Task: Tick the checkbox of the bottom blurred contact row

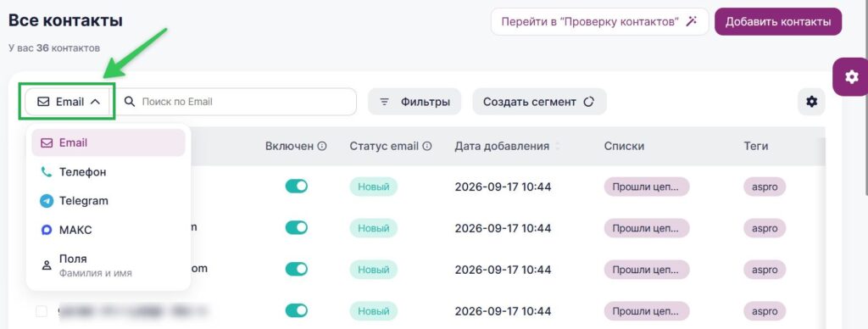Action: click(x=42, y=311)
